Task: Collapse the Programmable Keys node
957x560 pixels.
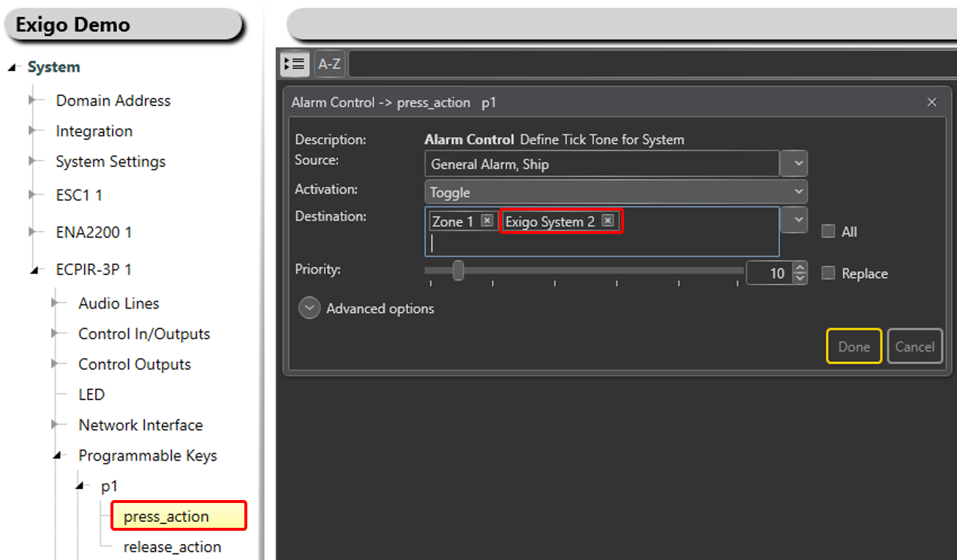Action: (x=56, y=455)
